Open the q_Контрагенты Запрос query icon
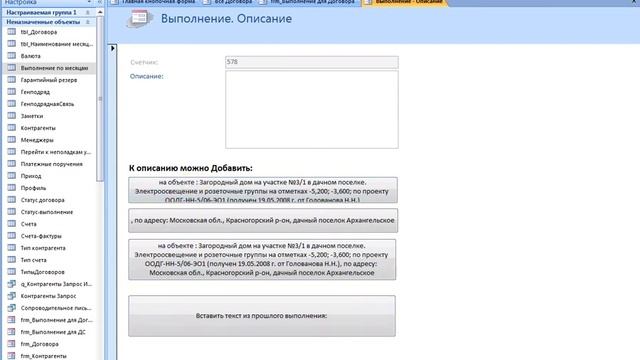 (x=12, y=284)
